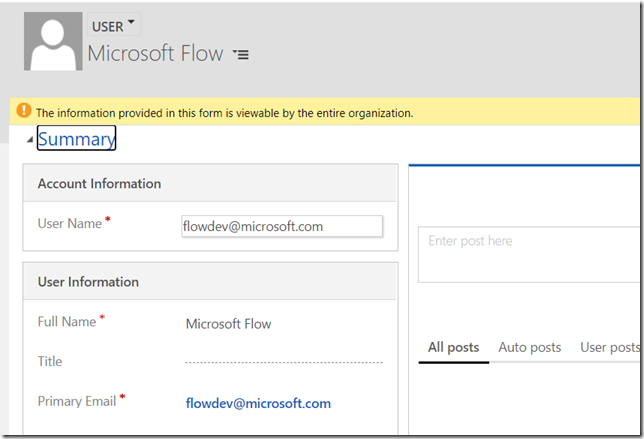Click the orange warning notification icon
644x439 pixels.
(24, 110)
